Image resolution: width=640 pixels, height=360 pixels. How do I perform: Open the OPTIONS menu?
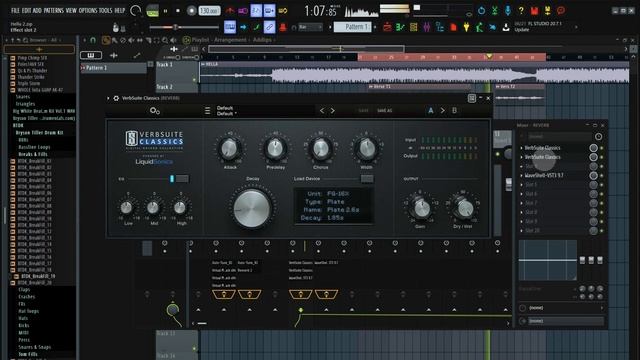[x=87, y=10]
